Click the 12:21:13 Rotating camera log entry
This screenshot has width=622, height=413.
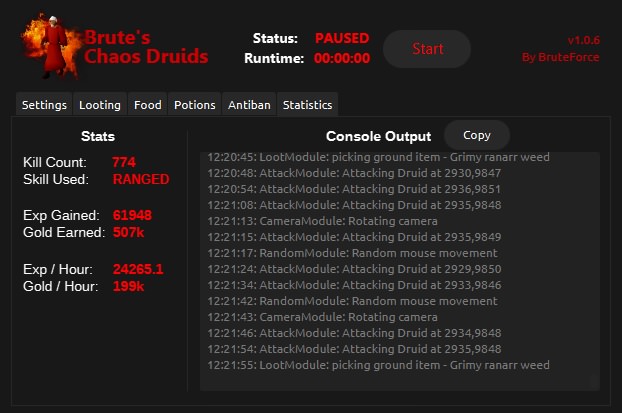[x=322, y=221]
